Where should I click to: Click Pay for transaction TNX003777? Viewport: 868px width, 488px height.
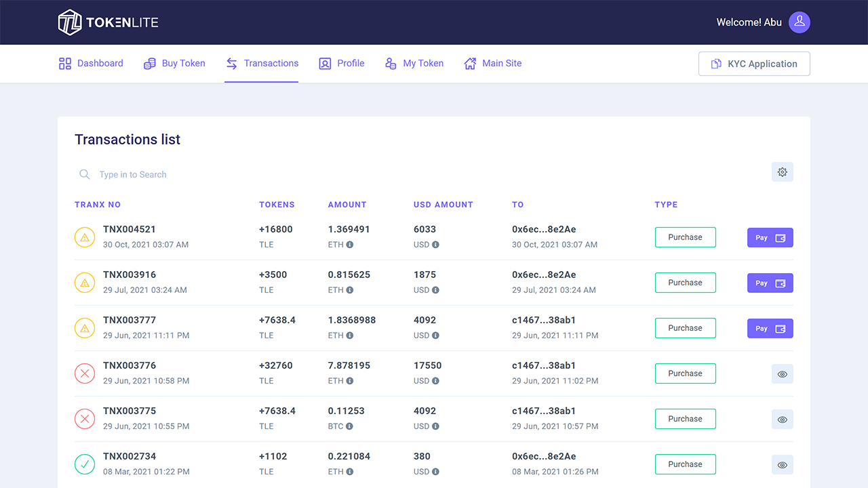pyautogui.click(x=770, y=328)
